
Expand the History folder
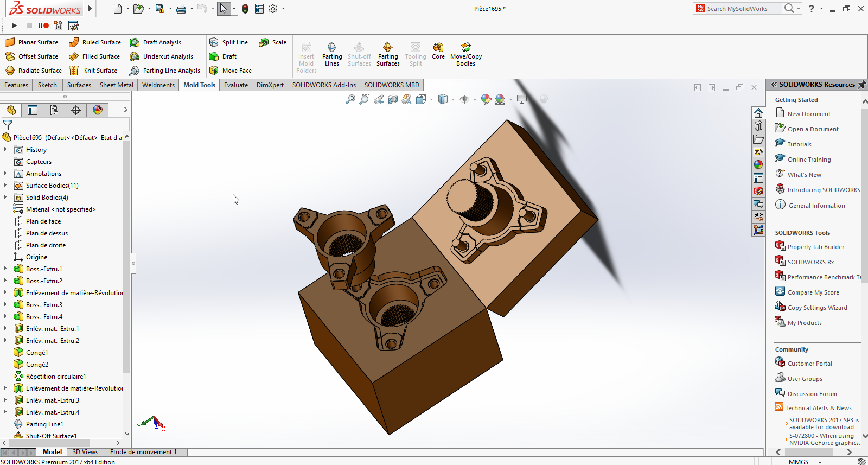pos(5,150)
